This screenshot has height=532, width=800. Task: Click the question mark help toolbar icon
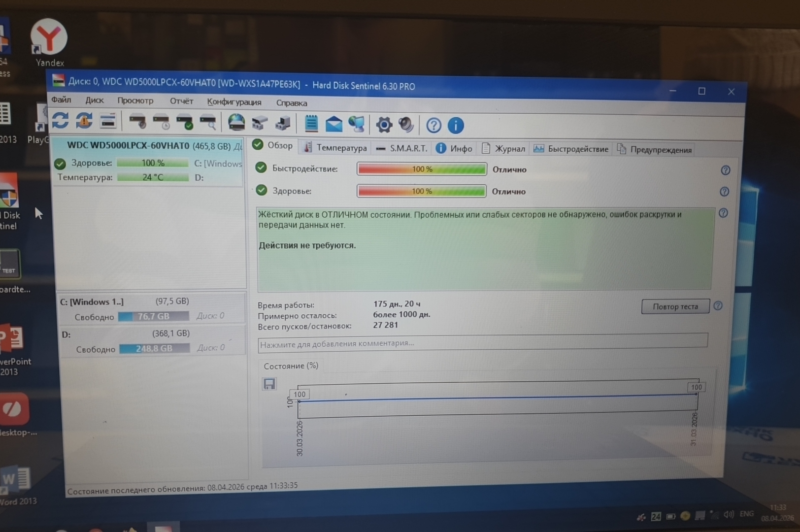(x=433, y=126)
